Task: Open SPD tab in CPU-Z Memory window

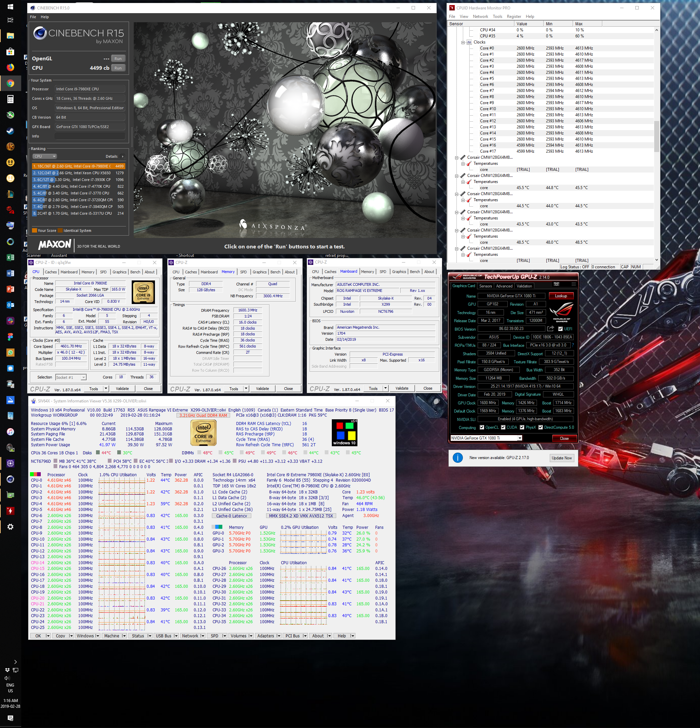Action: point(244,272)
